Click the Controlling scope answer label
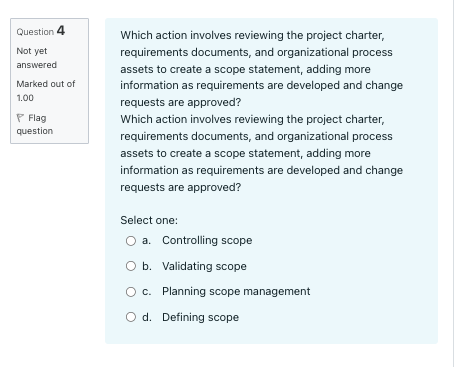Image resolution: width=454 pixels, height=367 pixels. 207,240
